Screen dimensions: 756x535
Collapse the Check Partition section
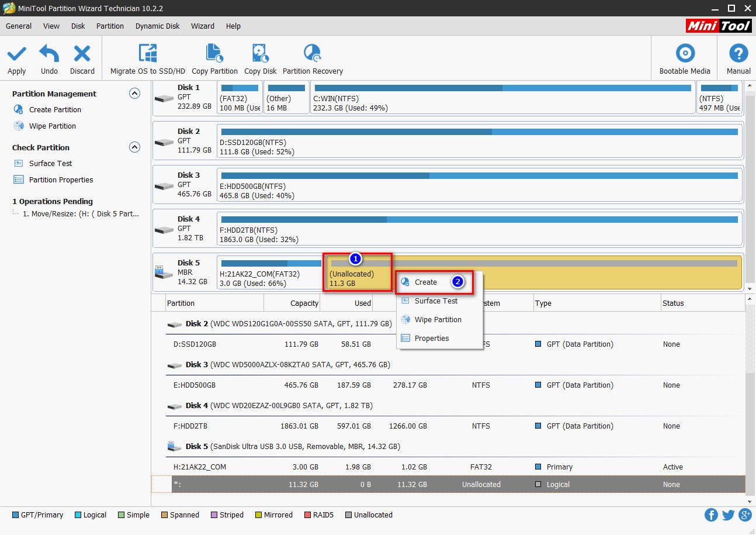[134, 147]
